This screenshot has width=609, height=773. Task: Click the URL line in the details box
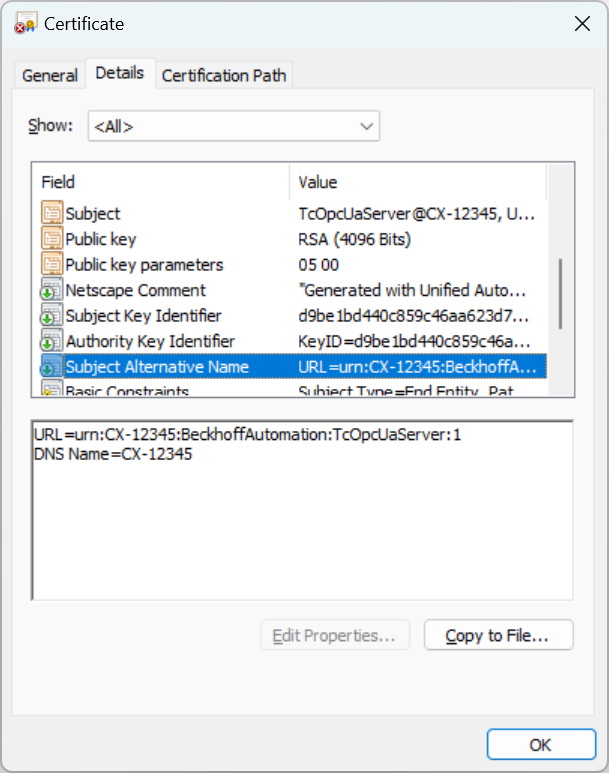248,435
